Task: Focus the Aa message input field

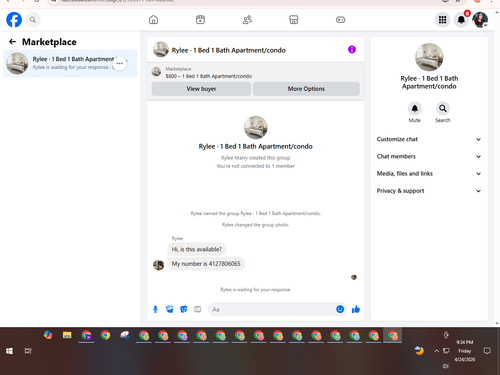Action: pos(272,309)
